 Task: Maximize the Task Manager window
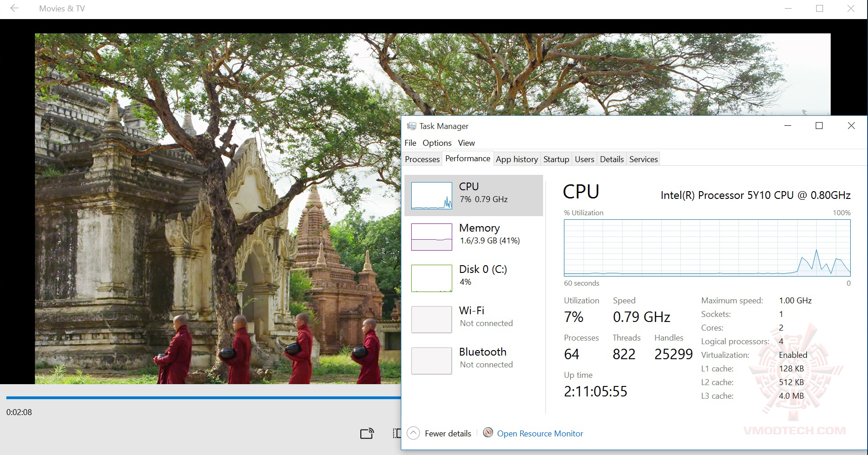(819, 126)
